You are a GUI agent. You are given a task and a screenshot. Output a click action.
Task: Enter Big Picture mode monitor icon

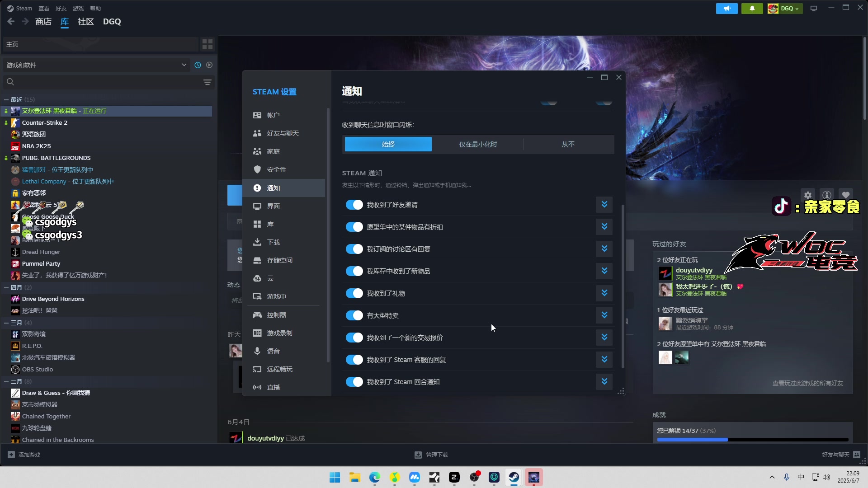[814, 9]
